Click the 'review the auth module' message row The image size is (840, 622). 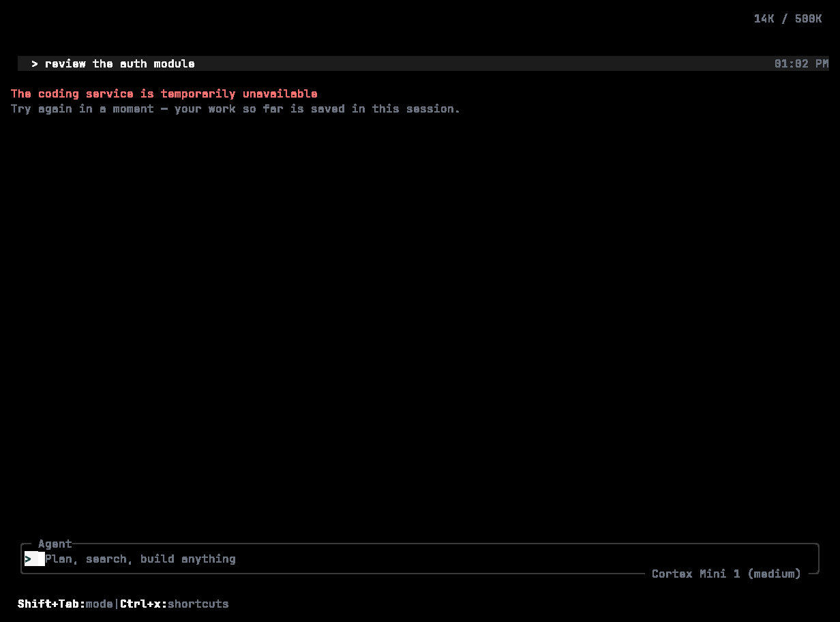tap(423, 63)
